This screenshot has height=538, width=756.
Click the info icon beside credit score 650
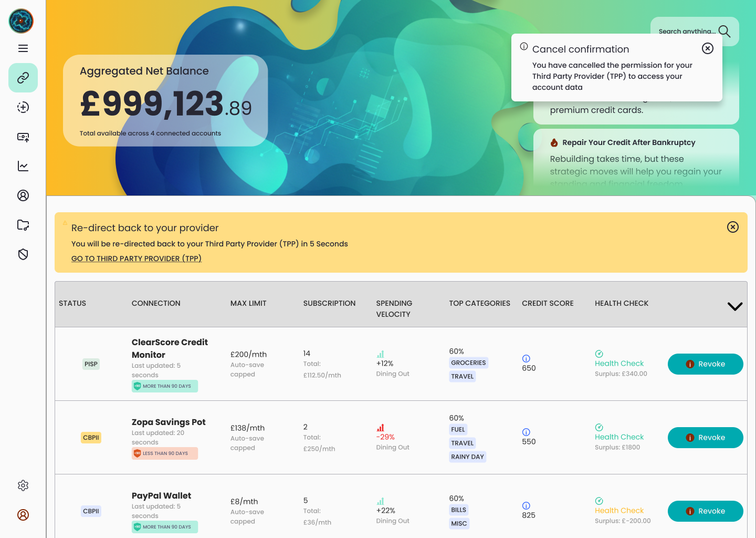[526, 358]
